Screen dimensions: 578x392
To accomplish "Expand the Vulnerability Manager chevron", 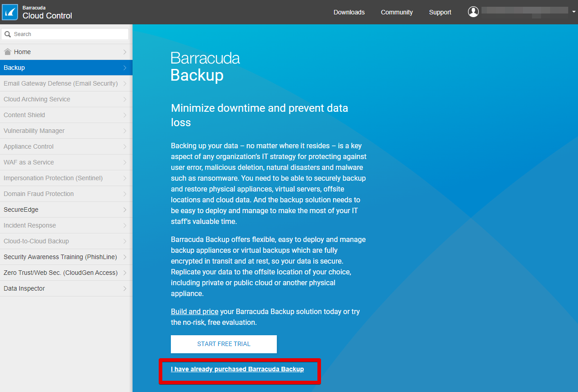I will pos(125,131).
